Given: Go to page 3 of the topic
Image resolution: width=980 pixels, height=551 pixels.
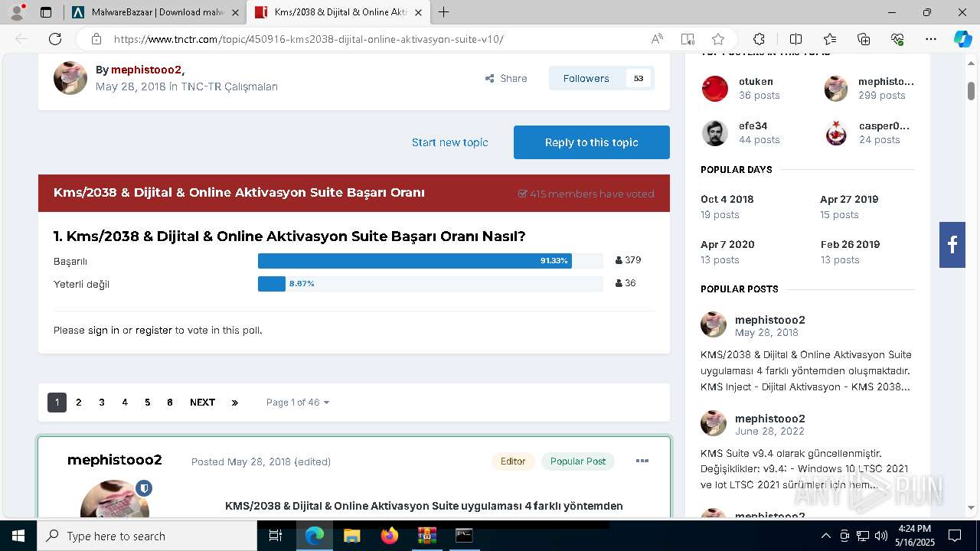Looking at the screenshot, I should [x=101, y=403].
